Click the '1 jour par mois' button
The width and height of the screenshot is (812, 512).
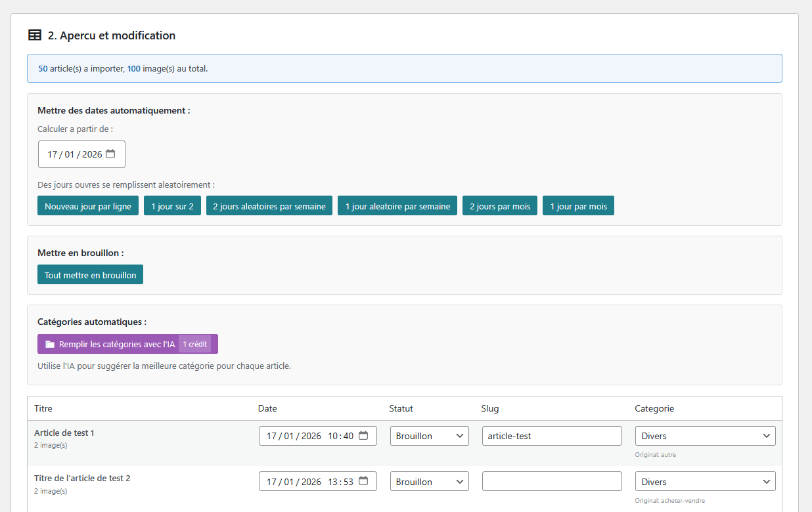578,206
